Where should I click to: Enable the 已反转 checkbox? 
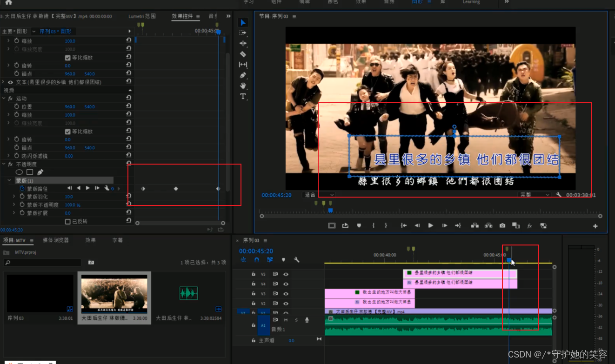67,222
